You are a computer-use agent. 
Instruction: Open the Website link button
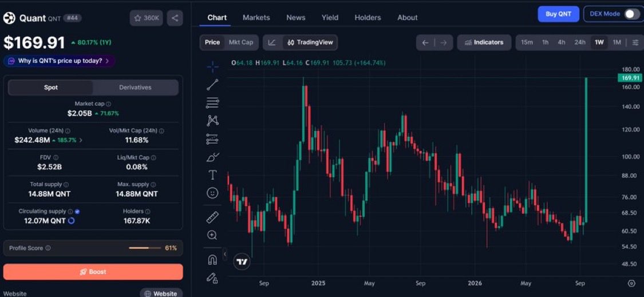coord(161,294)
